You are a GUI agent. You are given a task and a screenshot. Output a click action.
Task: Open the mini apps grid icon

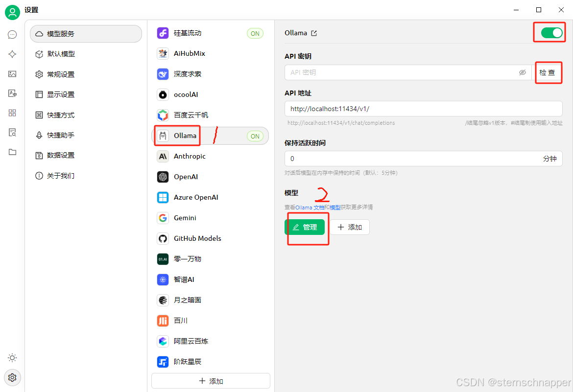tap(12, 113)
